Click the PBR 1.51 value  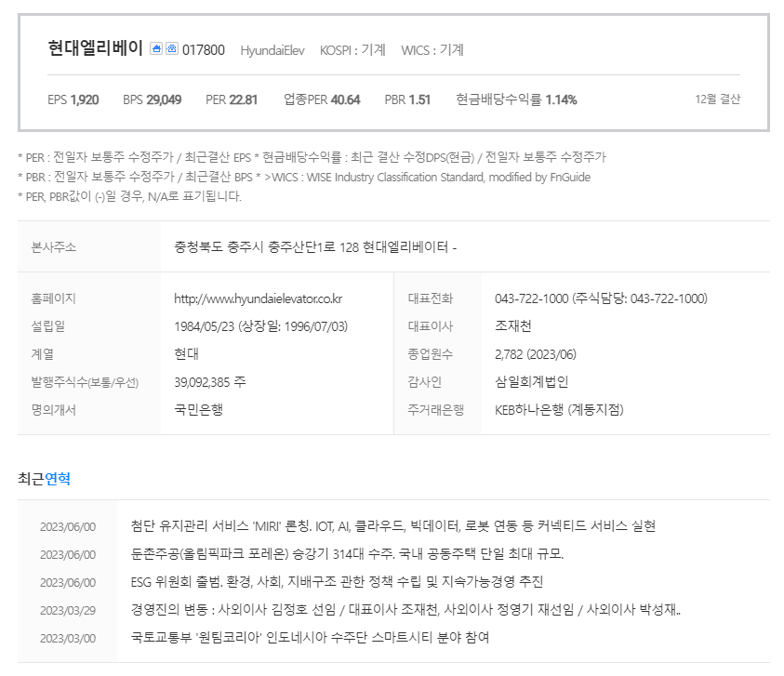tap(407, 100)
